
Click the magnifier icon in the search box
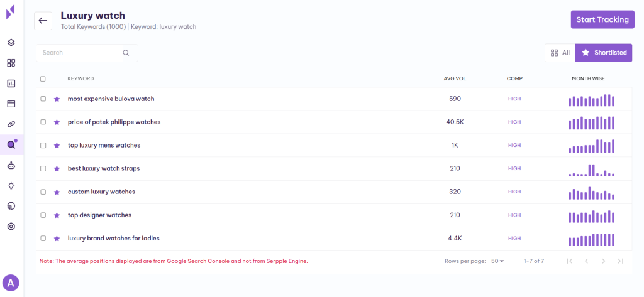[x=126, y=53]
